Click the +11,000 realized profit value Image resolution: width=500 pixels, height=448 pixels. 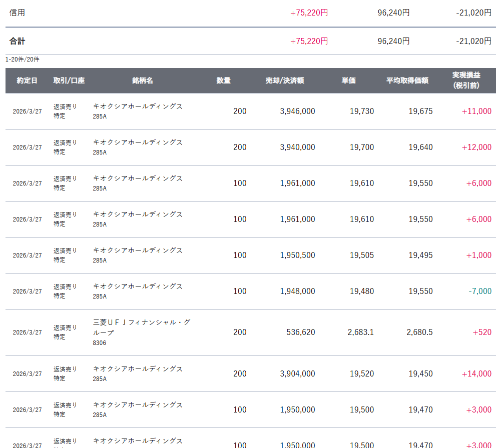(x=476, y=111)
